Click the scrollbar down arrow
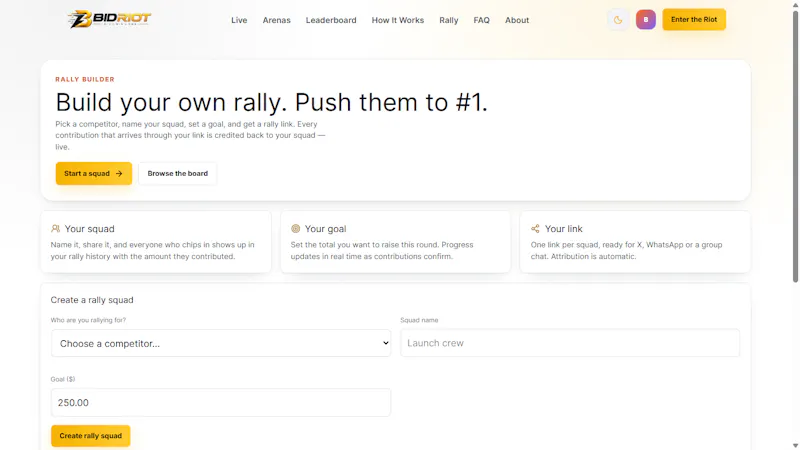 (x=795, y=445)
